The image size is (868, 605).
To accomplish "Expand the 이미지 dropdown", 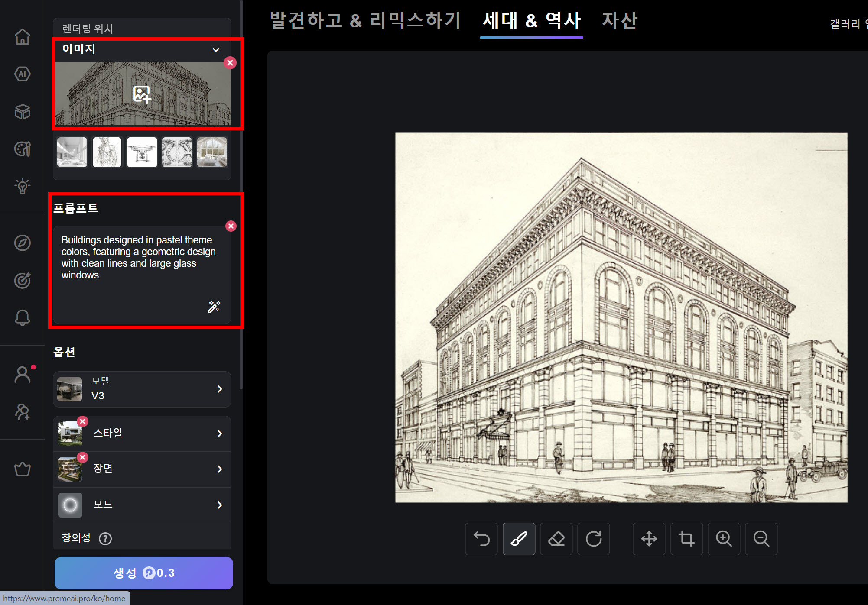I will (215, 50).
